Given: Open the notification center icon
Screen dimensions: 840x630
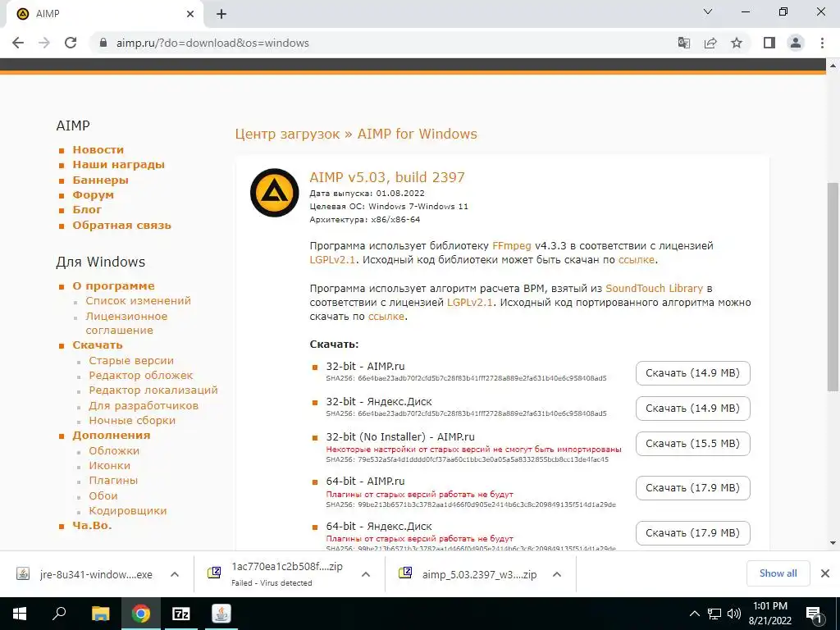Looking at the screenshot, I should click(x=814, y=615).
